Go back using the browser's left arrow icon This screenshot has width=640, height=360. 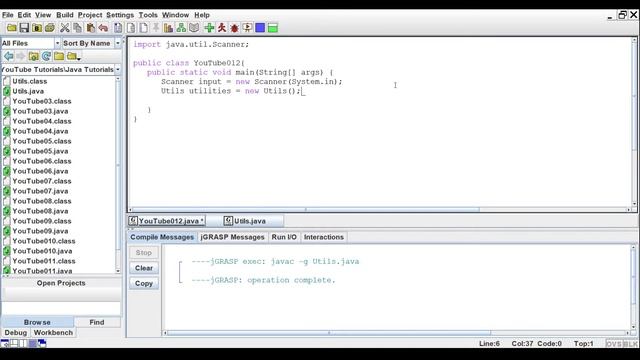tap(8, 56)
